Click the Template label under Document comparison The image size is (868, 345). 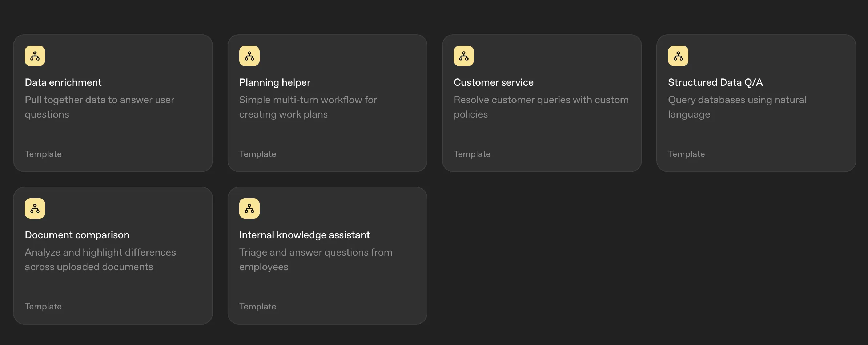click(43, 306)
